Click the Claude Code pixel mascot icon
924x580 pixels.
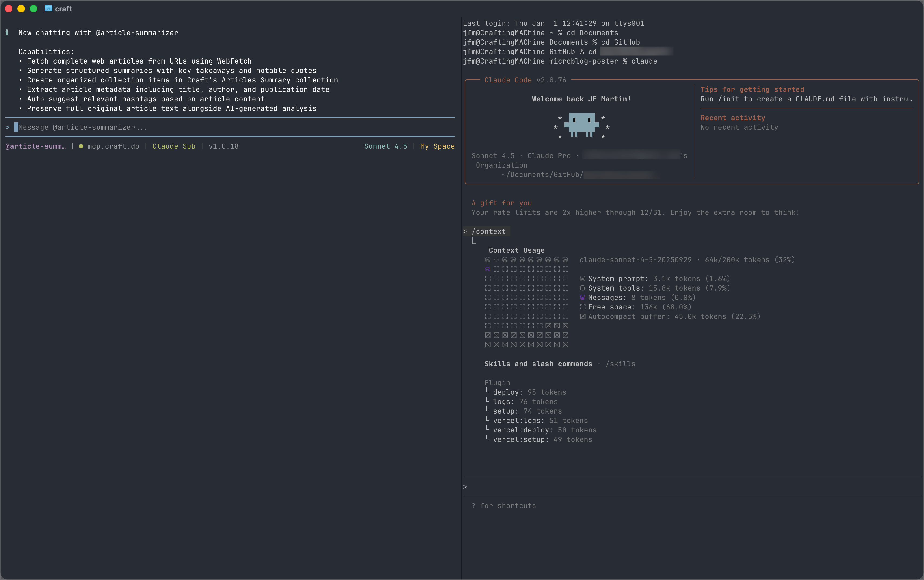coord(581,125)
